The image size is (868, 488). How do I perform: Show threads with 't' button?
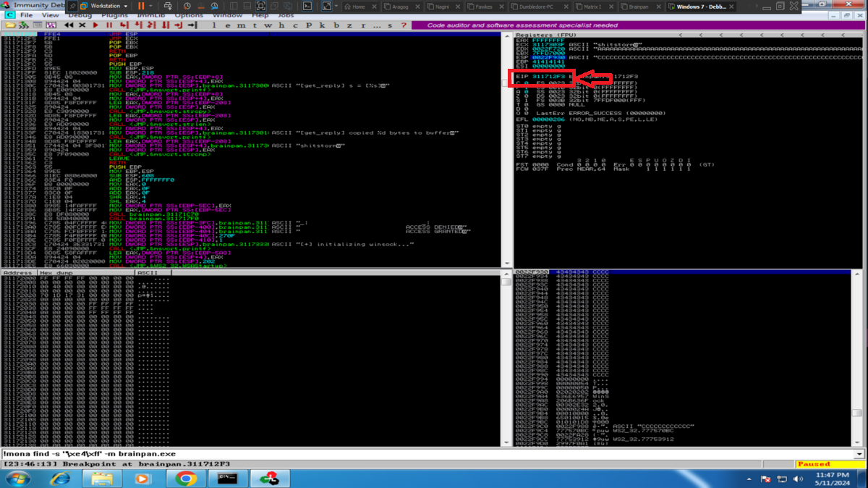(x=255, y=25)
